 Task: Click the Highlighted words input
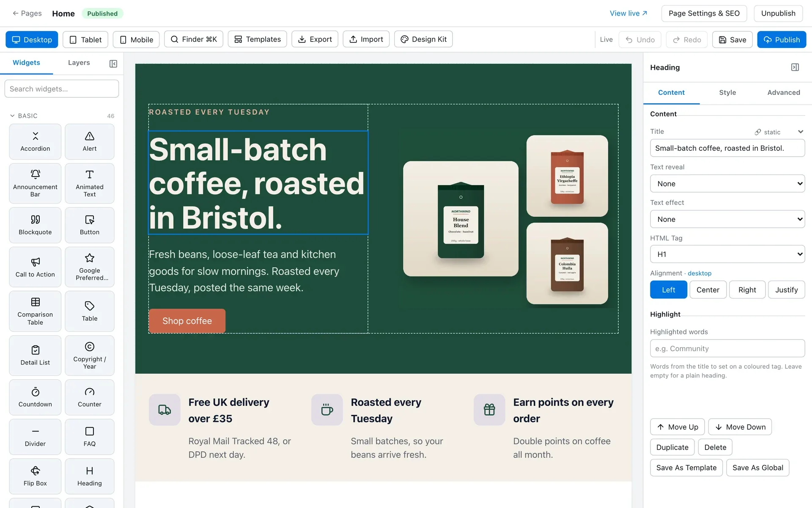tap(727, 348)
